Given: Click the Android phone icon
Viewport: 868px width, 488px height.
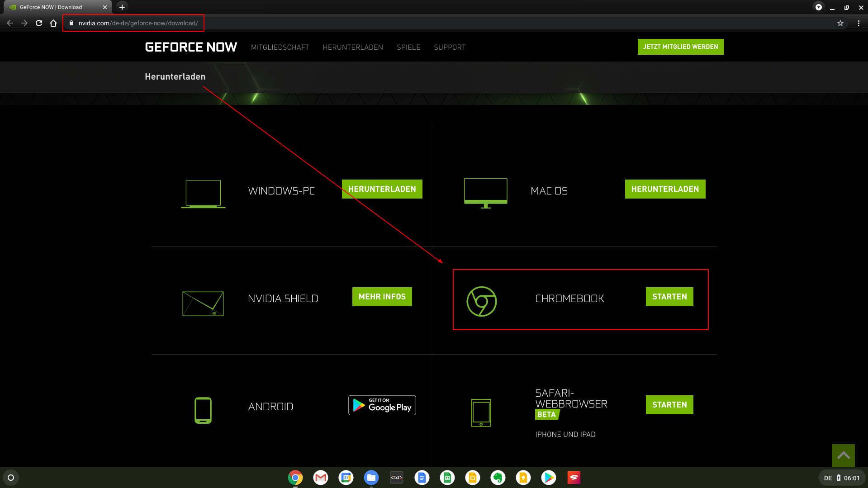Looking at the screenshot, I should pos(203,410).
